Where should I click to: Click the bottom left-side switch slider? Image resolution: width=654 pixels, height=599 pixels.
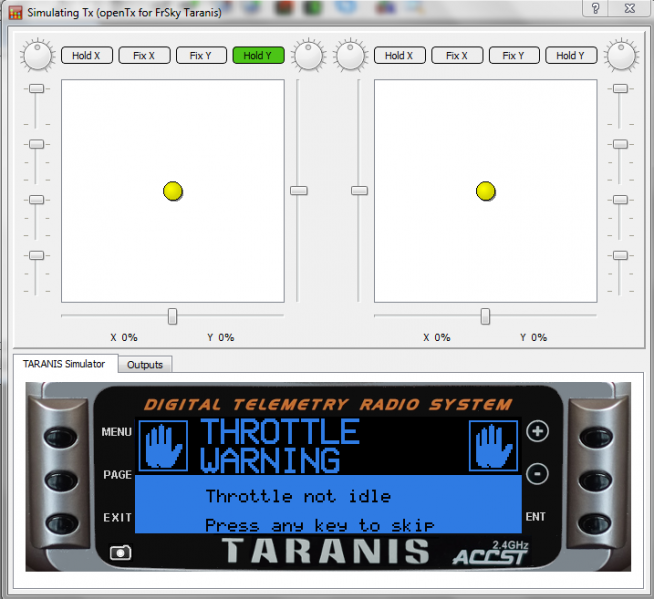(36, 255)
